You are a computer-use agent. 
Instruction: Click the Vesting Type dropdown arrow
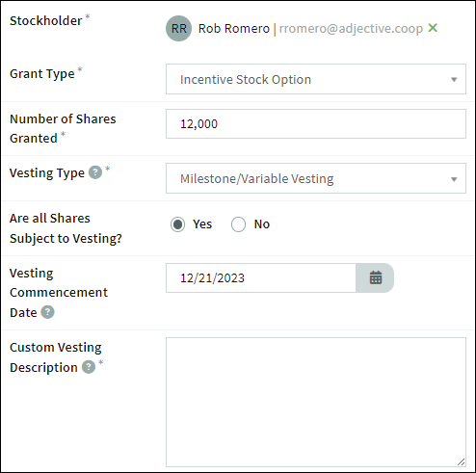(x=454, y=179)
